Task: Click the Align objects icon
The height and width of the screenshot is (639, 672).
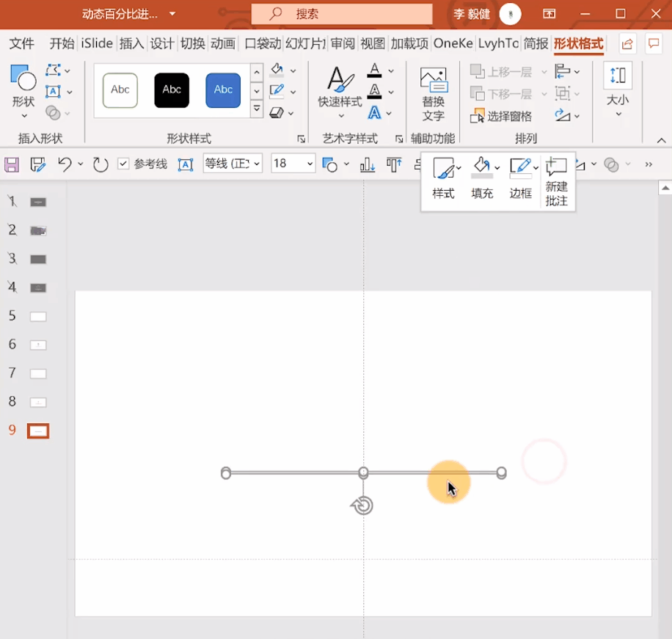Action: (562, 71)
